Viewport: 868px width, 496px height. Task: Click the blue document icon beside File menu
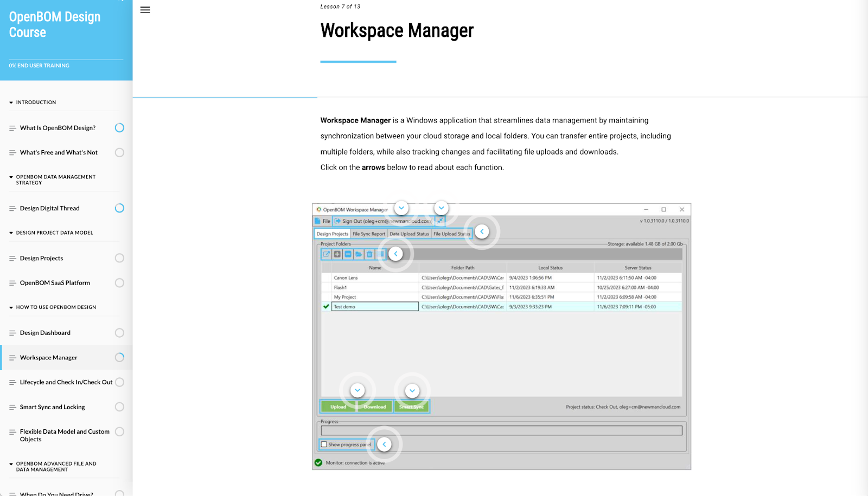tap(317, 221)
